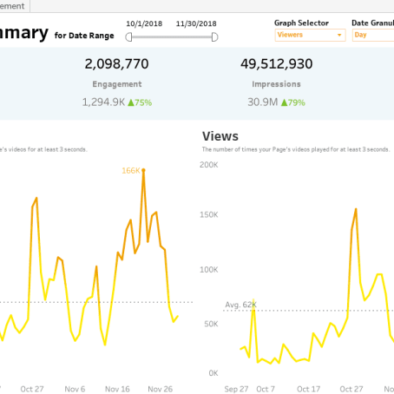The width and height of the screenshot is (394, 394).
Task: Click the 166K peak data point
Action: 143,170
